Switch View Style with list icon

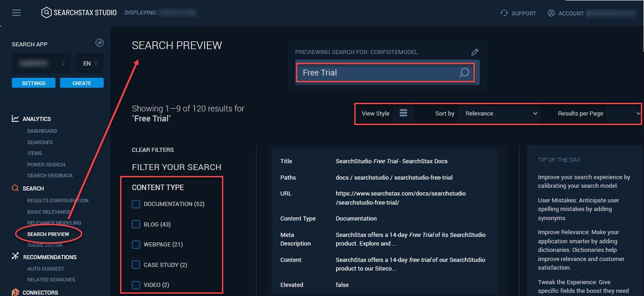403,113
